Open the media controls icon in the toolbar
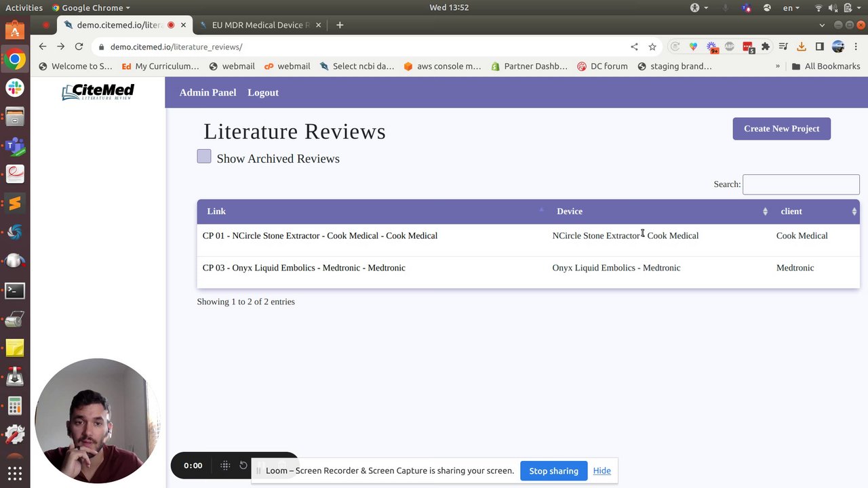This screenshot has width=868, height=488. point(783,47)
